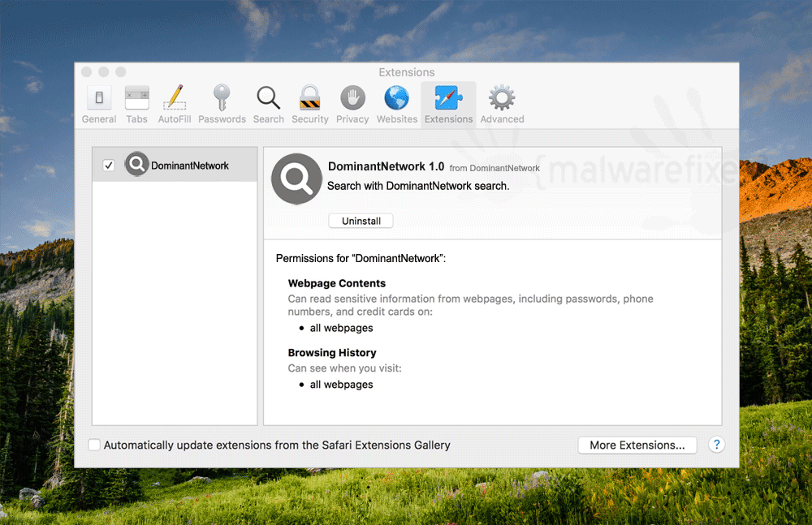Click the red close window button
Screen dimensions: 812x525
tap(87, 72)
